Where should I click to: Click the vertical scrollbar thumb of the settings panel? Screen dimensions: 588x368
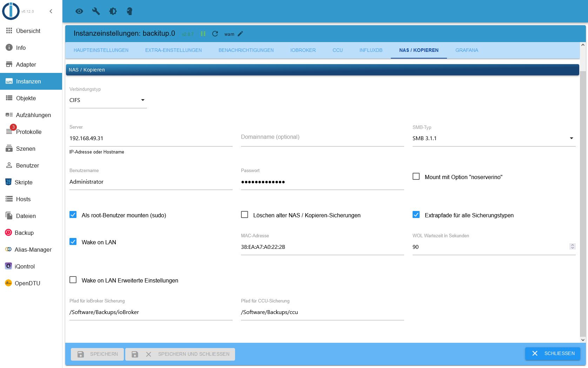[583, 203]
